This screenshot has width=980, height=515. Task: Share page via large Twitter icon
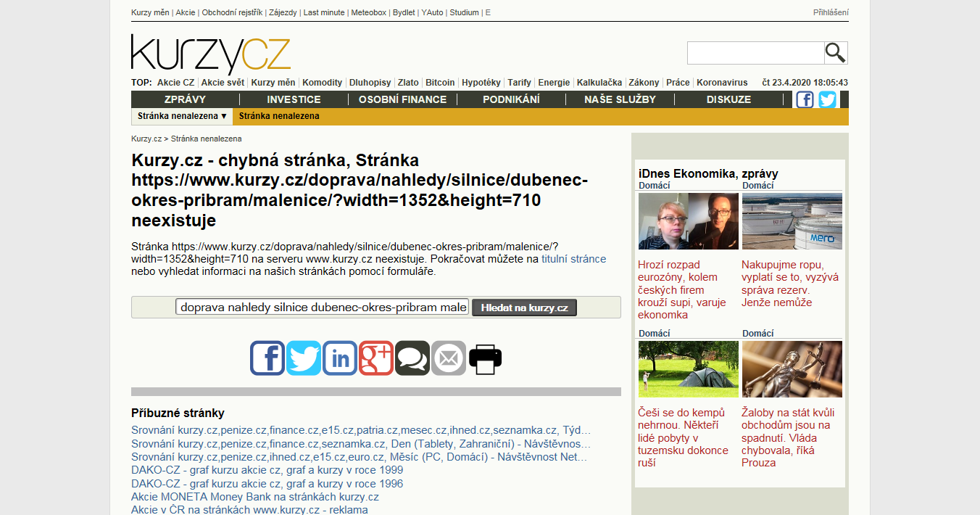304,358
